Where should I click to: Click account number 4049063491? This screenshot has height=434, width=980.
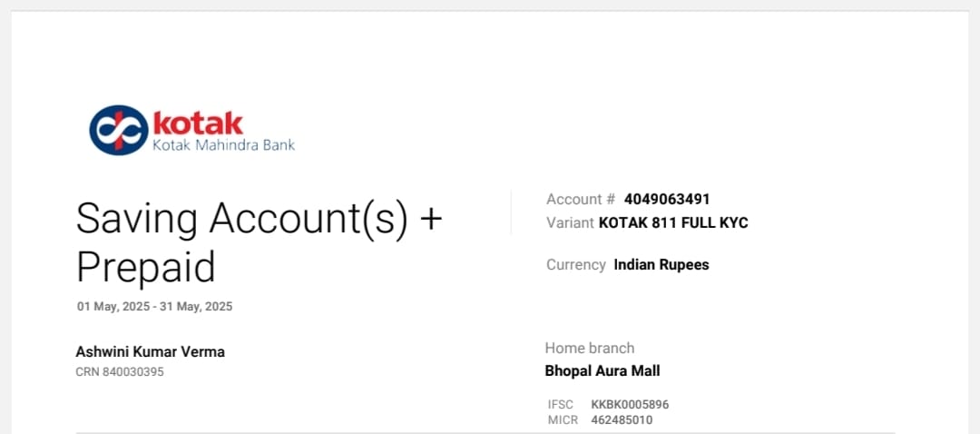pyautogui.click(x=667, y=199)
